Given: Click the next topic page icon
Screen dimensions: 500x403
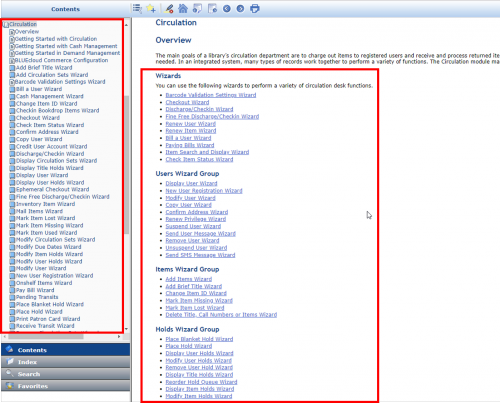Looking at the screenshot, I should pyautogui.click(x=212, y=8).
